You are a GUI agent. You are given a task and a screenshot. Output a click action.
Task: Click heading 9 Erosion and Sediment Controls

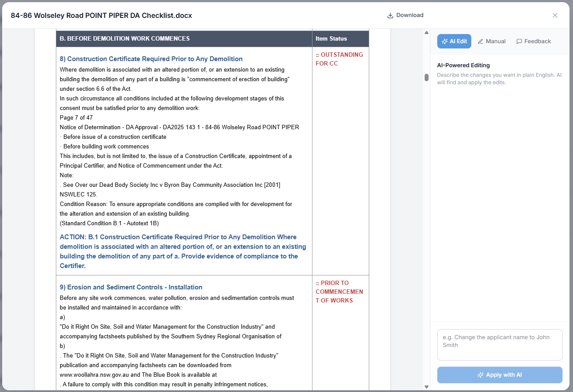tap(131, 287)
